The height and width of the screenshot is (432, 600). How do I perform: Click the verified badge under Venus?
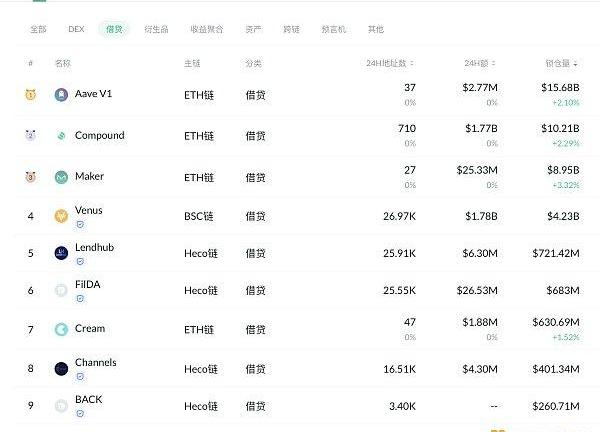pos(80,225)
